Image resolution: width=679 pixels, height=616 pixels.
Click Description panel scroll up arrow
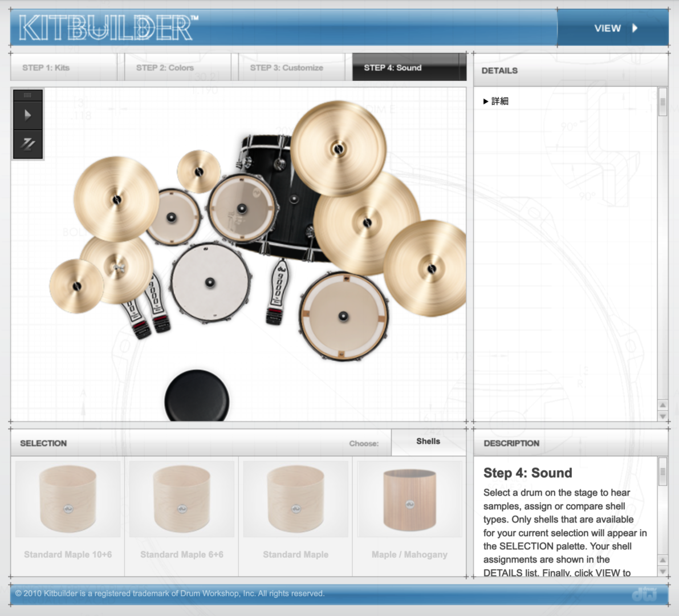[662, 560]
